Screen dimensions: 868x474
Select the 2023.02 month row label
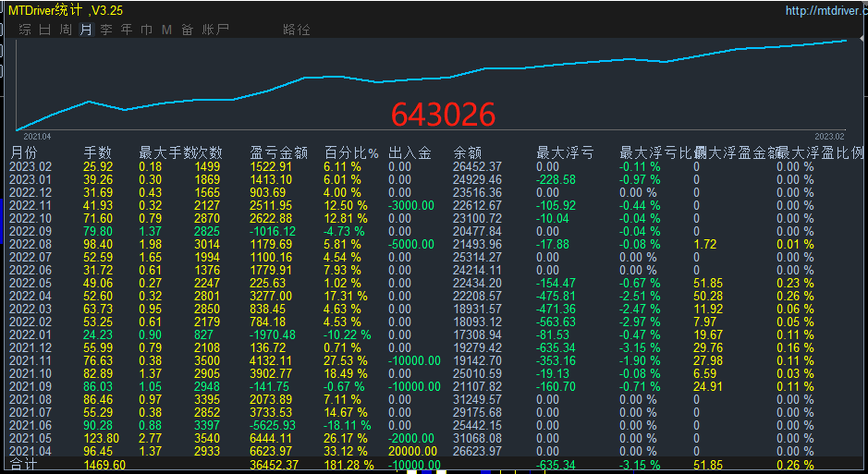pyautogui.click(x=31, y=167)
